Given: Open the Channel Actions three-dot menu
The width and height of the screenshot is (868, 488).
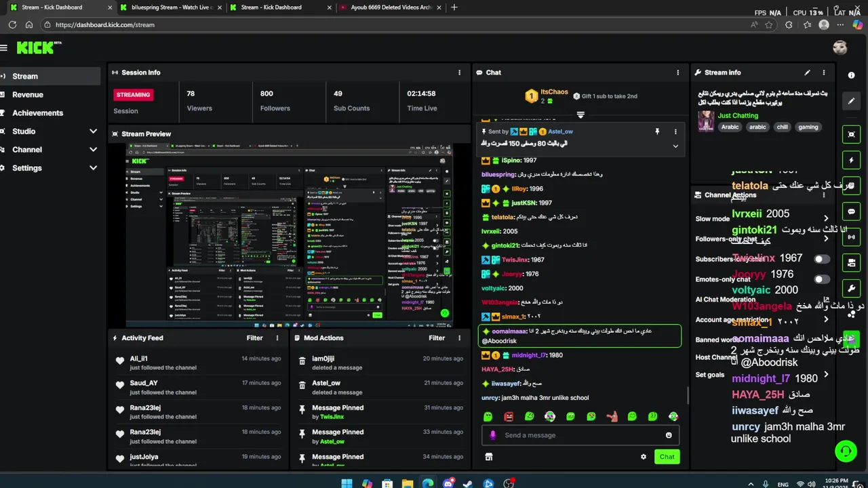Looking at the screenshot, I should (824, 195).
